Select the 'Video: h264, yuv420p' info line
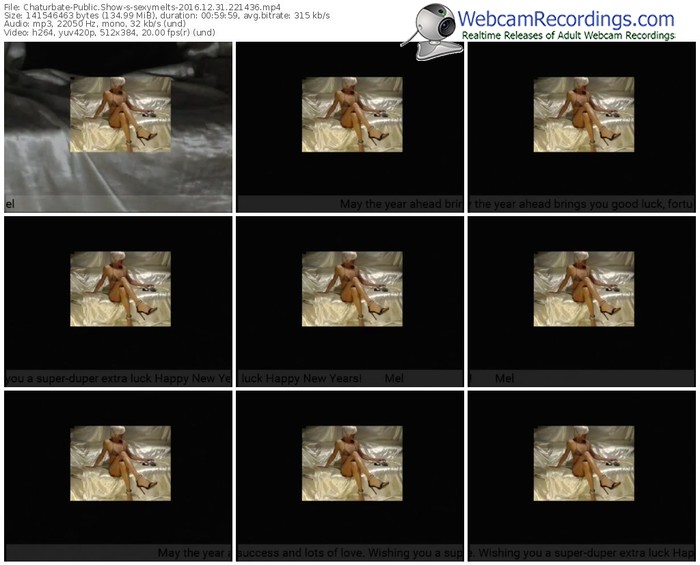 coord(110,32)
